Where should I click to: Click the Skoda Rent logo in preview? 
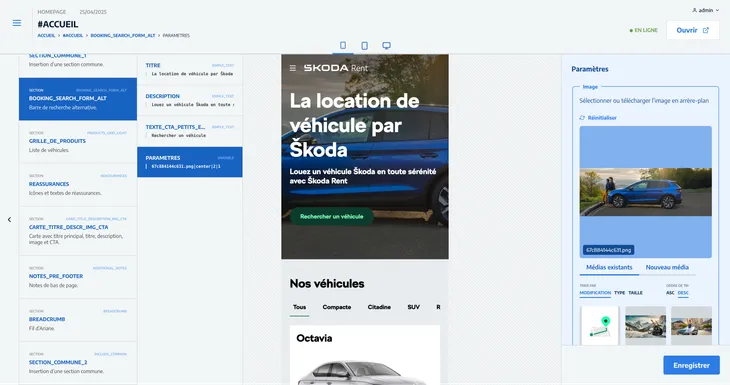336,68
